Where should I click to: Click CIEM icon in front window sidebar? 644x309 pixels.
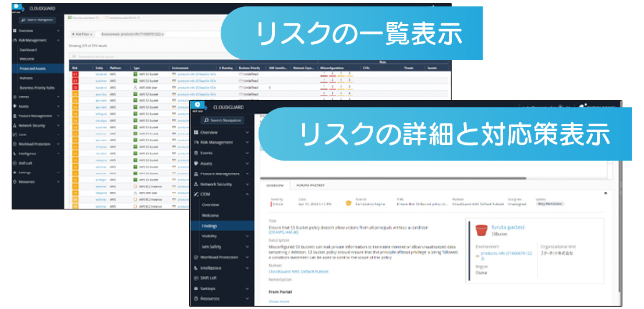[x=196, y=194]
